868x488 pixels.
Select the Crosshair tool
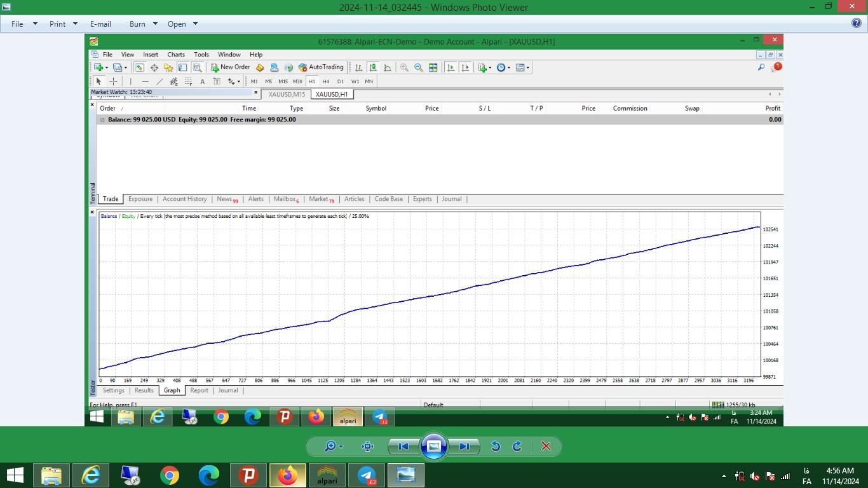[x=113, y=81]
